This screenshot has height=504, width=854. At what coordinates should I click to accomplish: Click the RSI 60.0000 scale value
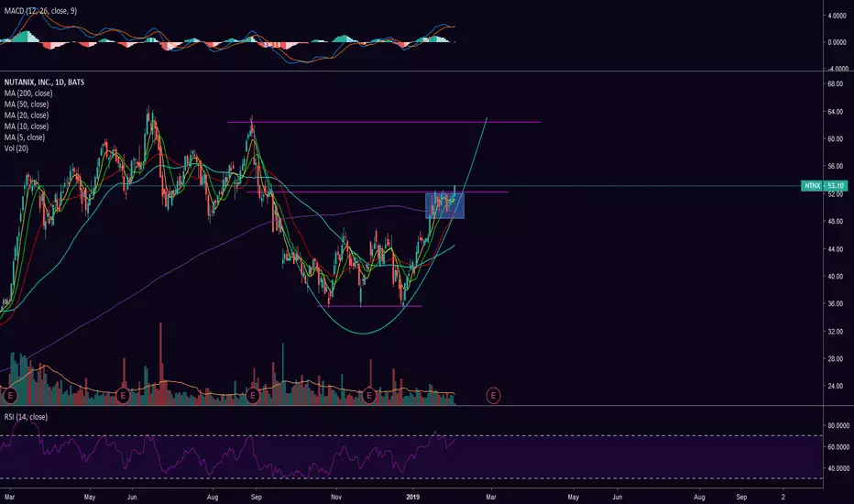pos(838,447)
